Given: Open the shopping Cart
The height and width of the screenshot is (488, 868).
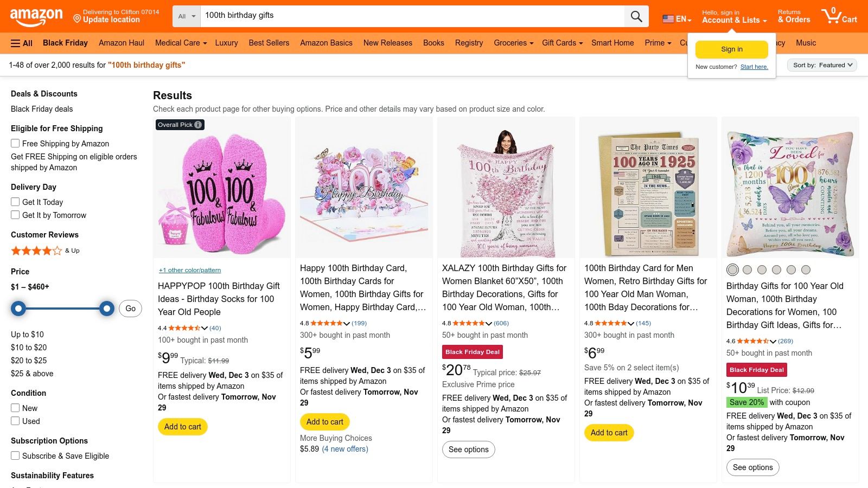Looking at the screenshot, I should point(839,16).
